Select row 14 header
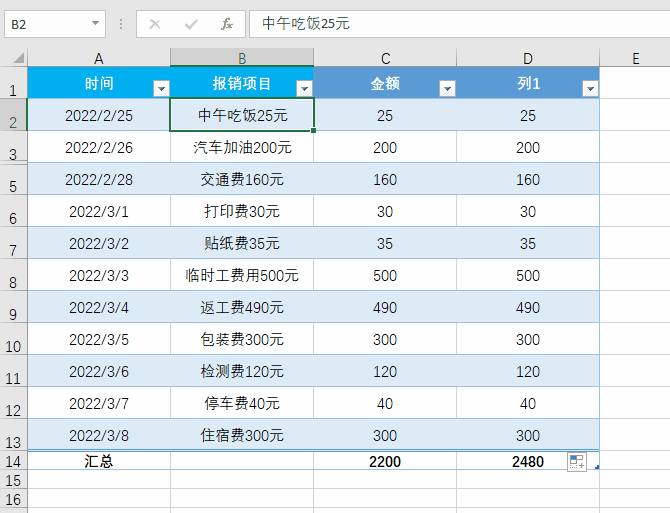This screenshot has height=513, width=670. (13, 461)
